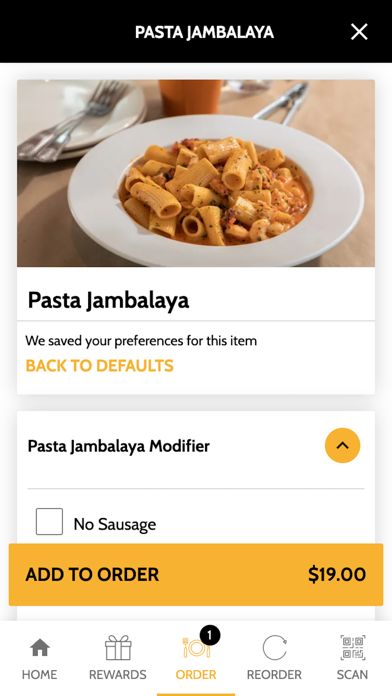Tap the Home house icon
This screenshot has width=392, height=696.
40,648
